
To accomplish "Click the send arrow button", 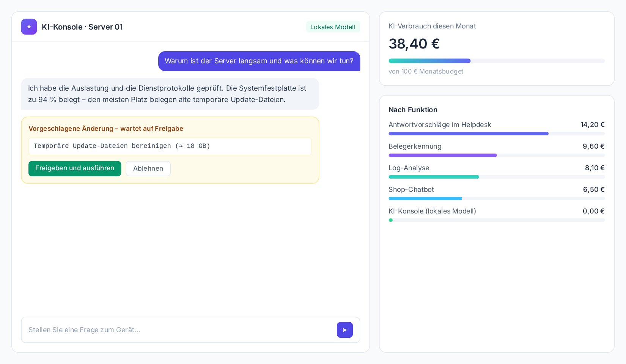I will point(344,330).
